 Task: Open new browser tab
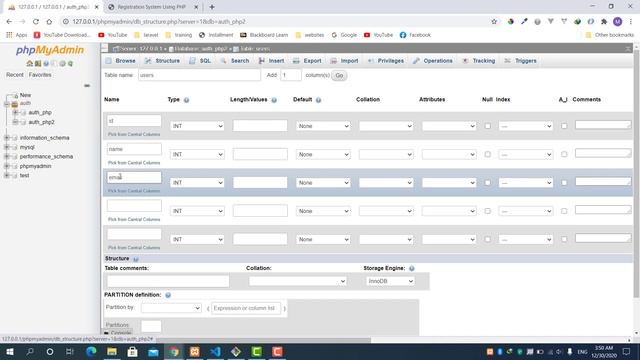[x=212, y=7]
